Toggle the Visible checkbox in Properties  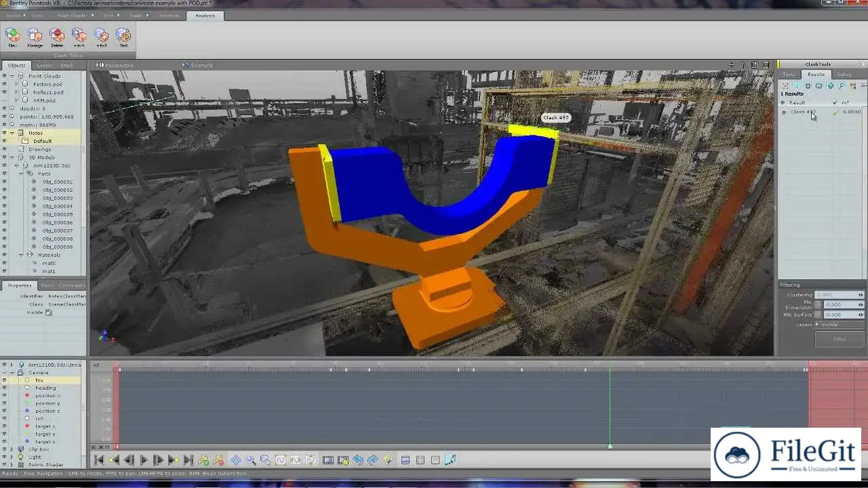[49, 312]
